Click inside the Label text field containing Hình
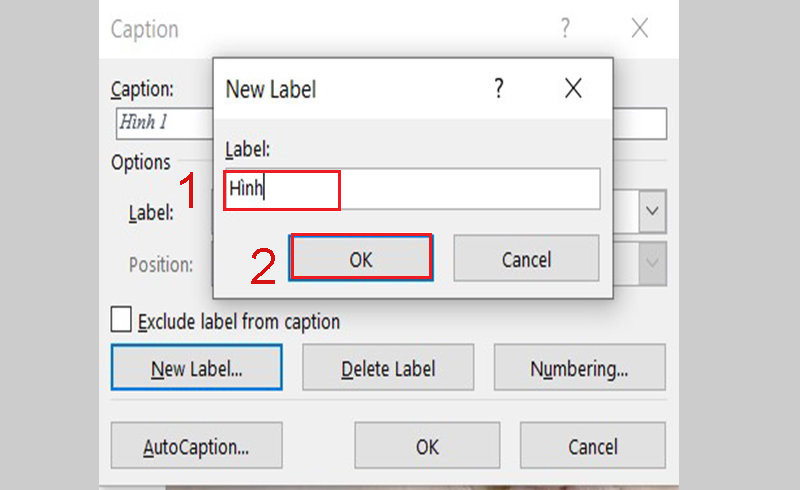The height and width of the screenshot is (490, 800). [x=412, y=189]
